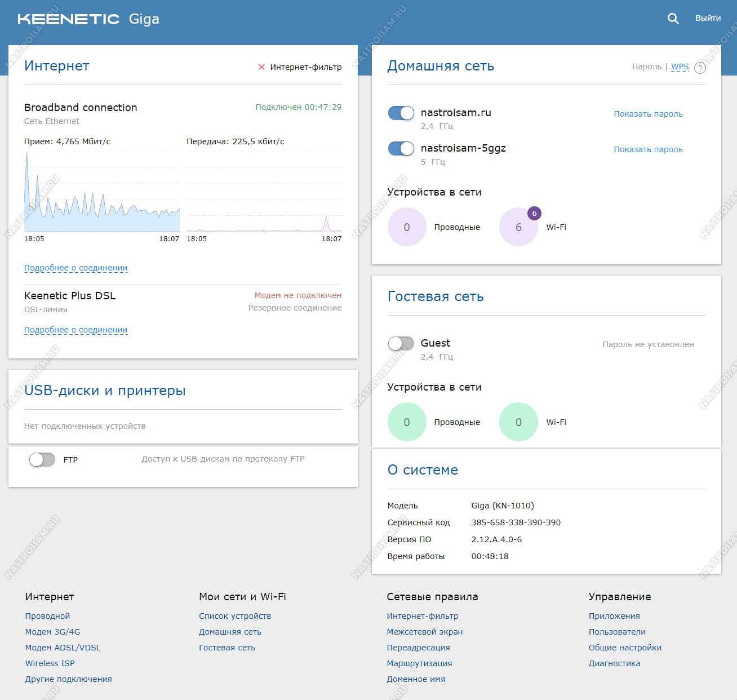Click the search magnifier icon in header

tap(673, 18)
